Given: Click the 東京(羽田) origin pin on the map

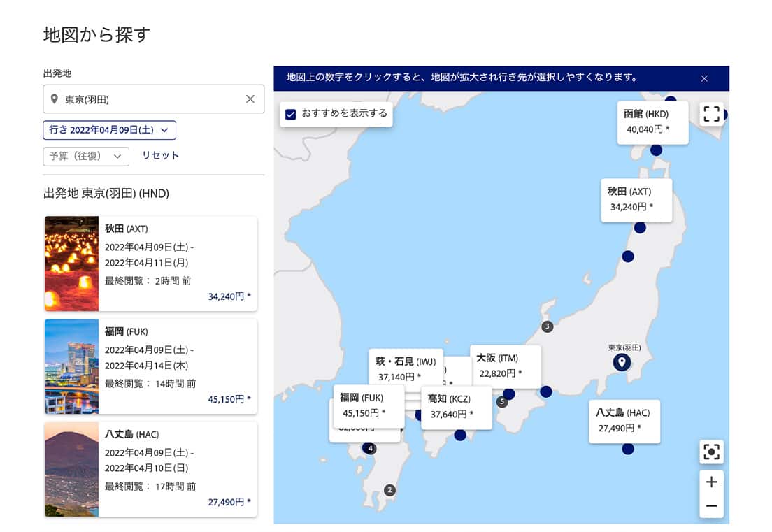Looking at the screenshot, I should (622, 362).
